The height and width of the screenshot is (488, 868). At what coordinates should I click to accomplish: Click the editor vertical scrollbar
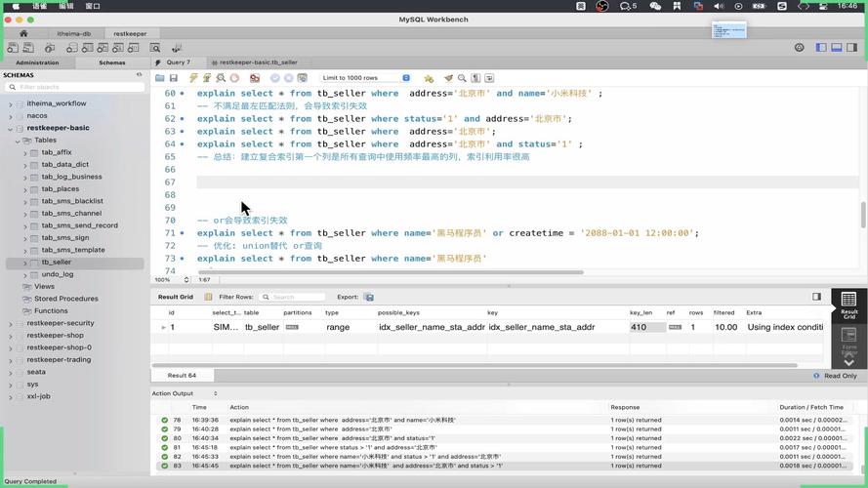[x=863, y=215]
